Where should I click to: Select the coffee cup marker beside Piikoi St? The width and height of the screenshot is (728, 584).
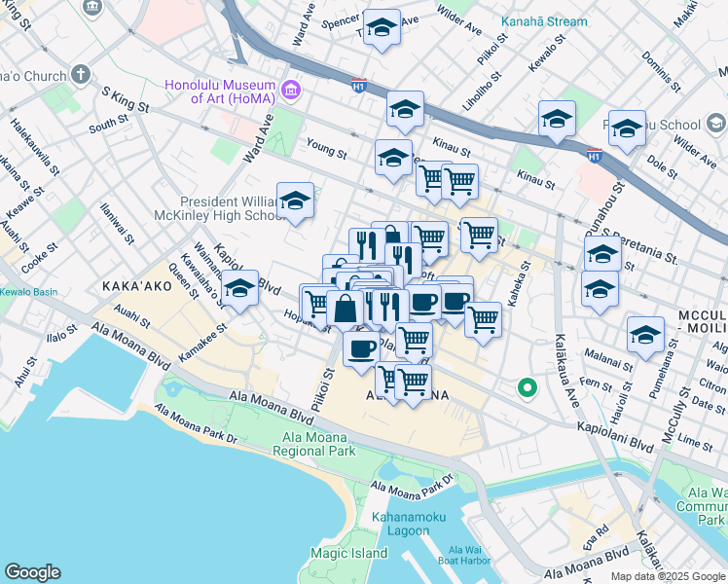[x=361, y=350]
